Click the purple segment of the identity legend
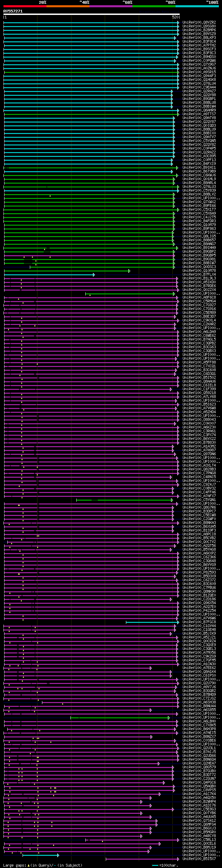The width and height of the screenshot is (222, 868). coord(111,6)
